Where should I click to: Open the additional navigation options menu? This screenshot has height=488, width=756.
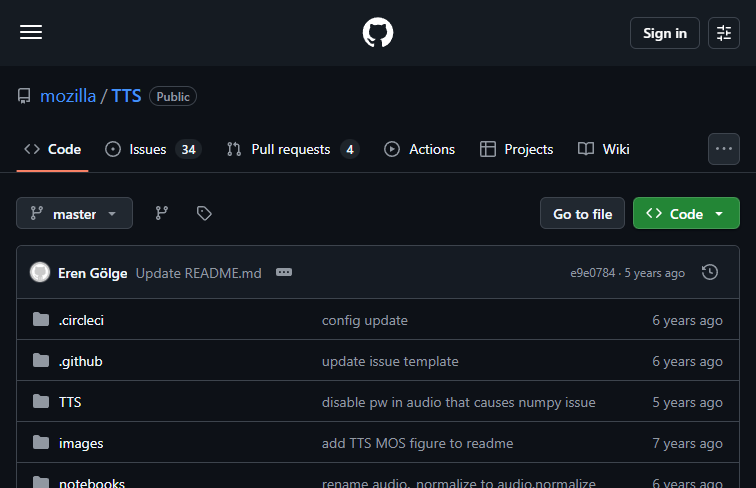[723, 149]
